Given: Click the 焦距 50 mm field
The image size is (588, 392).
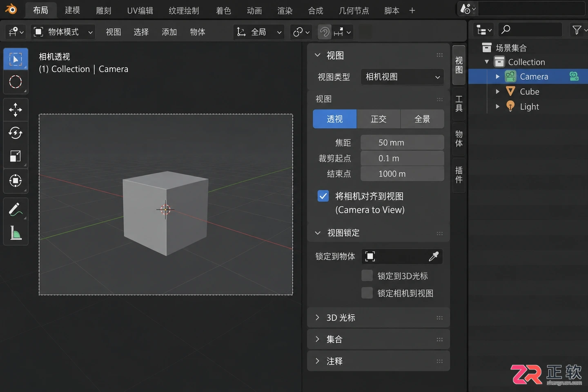Looking at the screenshot, I should pos(402,143).
